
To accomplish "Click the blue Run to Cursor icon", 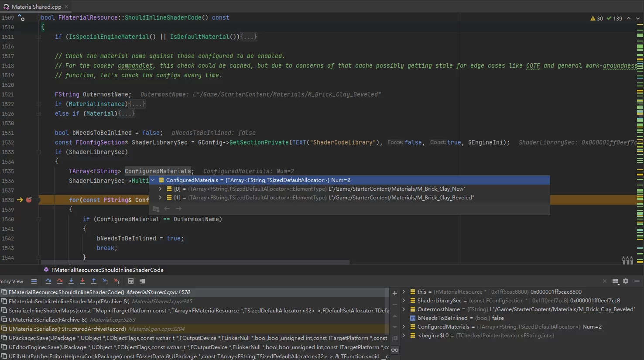I will click(x=105, y=281).
